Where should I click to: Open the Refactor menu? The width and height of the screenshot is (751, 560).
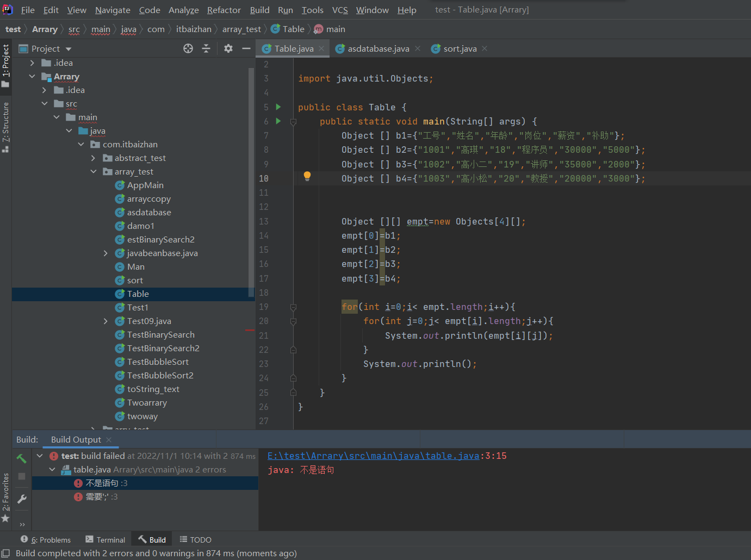[224, 10]
